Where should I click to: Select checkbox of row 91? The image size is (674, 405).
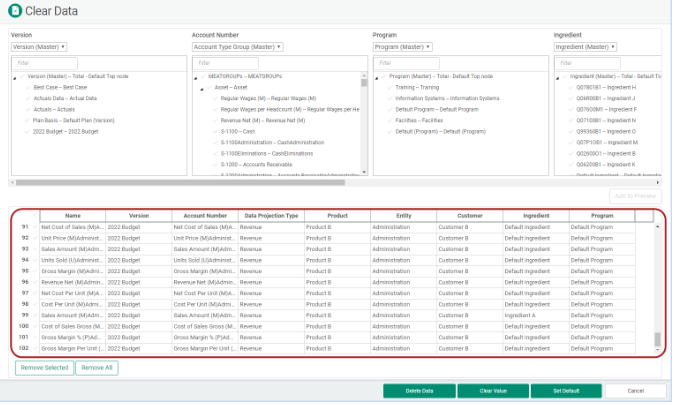[35, 227]
